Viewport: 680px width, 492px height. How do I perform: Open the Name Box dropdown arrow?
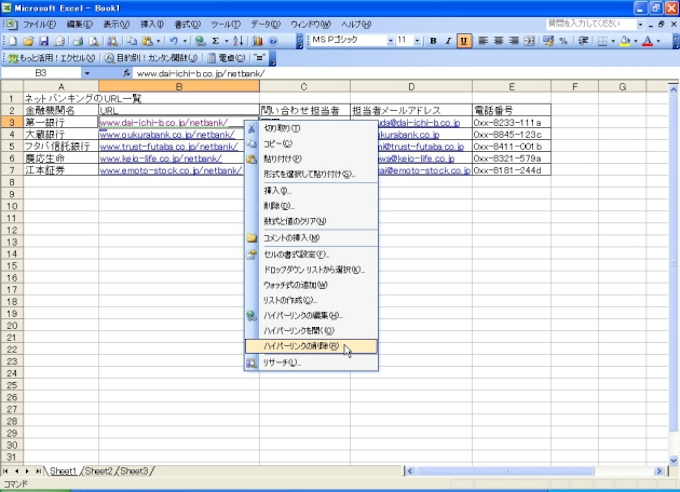pyautogui.click(x=86, y=73)
